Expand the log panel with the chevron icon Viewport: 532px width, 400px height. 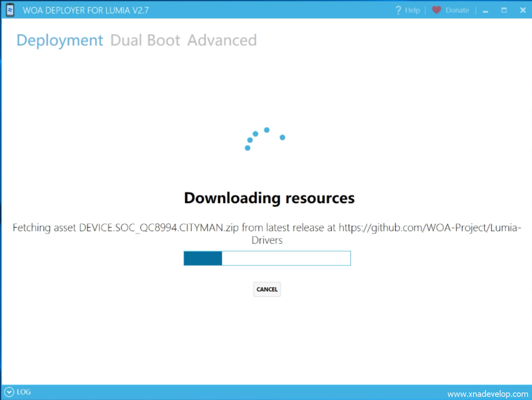click(x=9, y=392)
